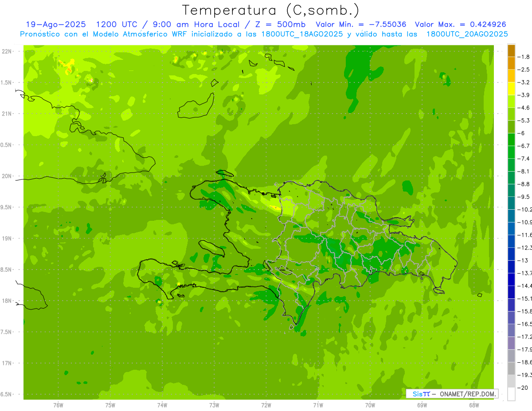Click 'Valor Min. = -7.55036' text
Image resolution: width=532 pixels, height=411 pixels.
(x=360, y=25)
